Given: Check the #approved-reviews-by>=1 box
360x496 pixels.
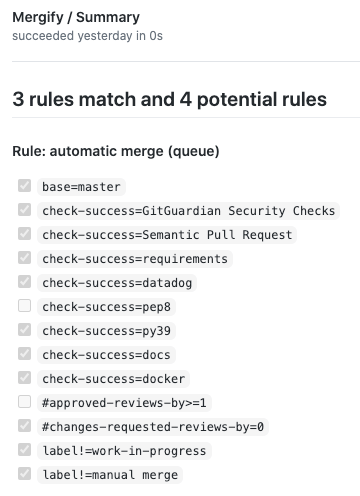Looking at the screenshot, I should pyautogui.click(x=24, y=402).
